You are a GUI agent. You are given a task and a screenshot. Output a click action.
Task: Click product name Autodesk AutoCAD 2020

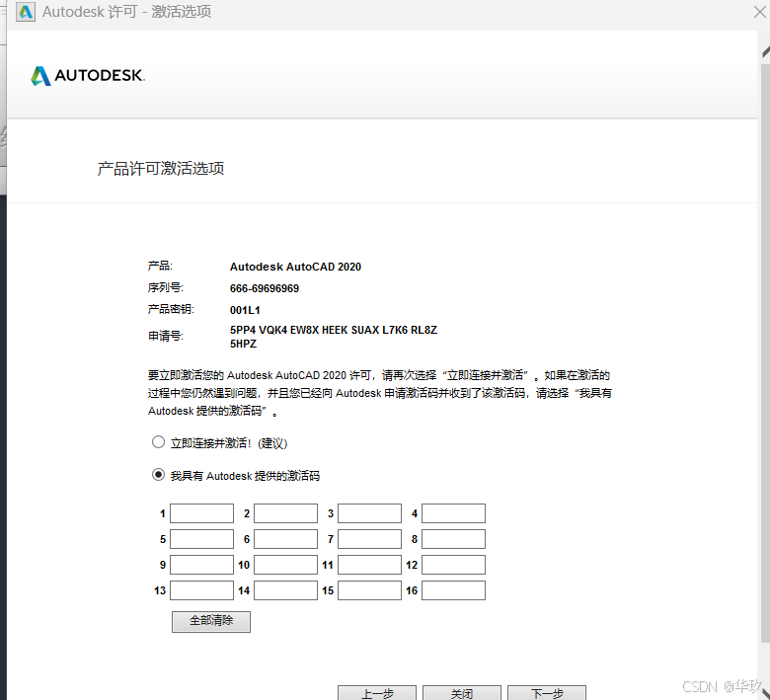pos(295,267)
